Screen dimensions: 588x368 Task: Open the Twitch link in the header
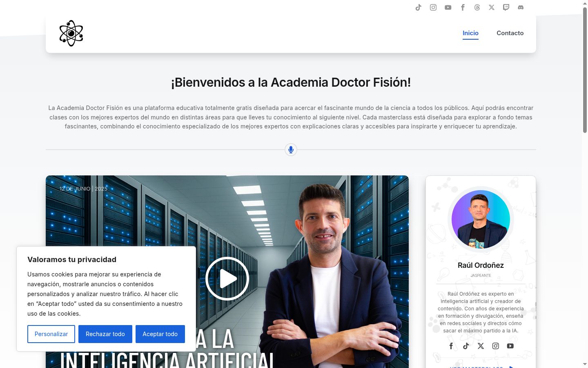pyautogui.click(x=506, y=7)
